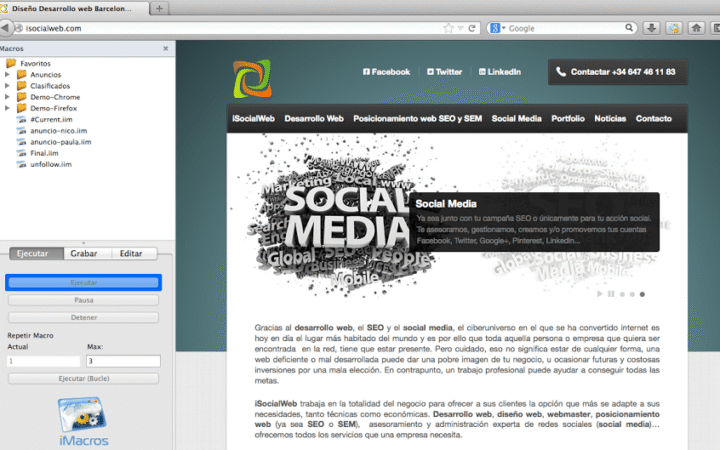Bookmark page with the star icon
720x450 pixels.
pyautogui.click(x=448, y=28)
